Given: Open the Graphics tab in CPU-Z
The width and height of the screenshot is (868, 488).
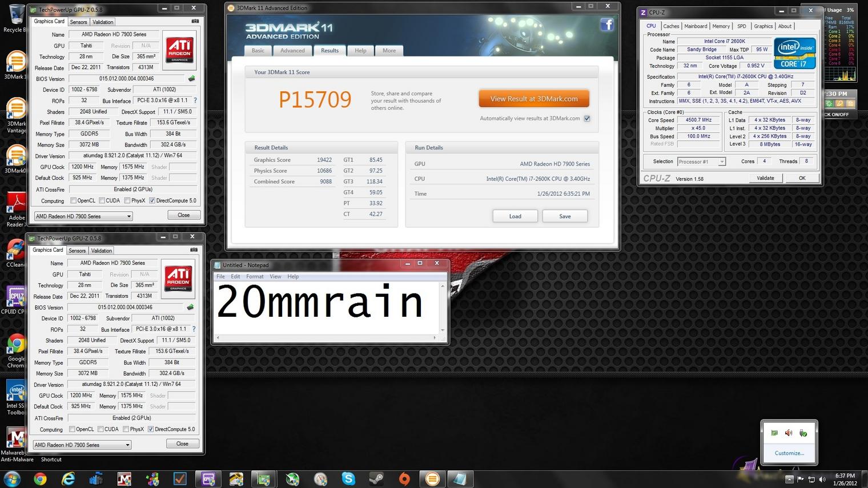Looking at the screenshot, I should (763, 26).
